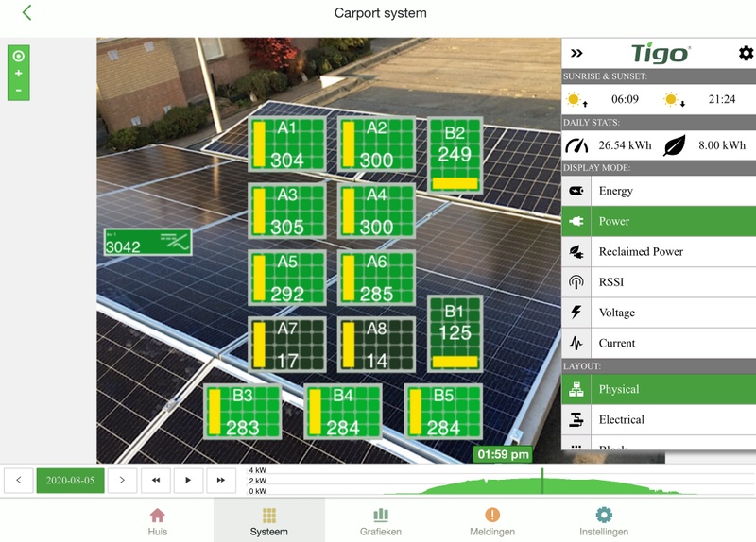Screen dimensions: 756x542
Task: Click the Electrical layout wiring icon
Action: pos(576,419)
